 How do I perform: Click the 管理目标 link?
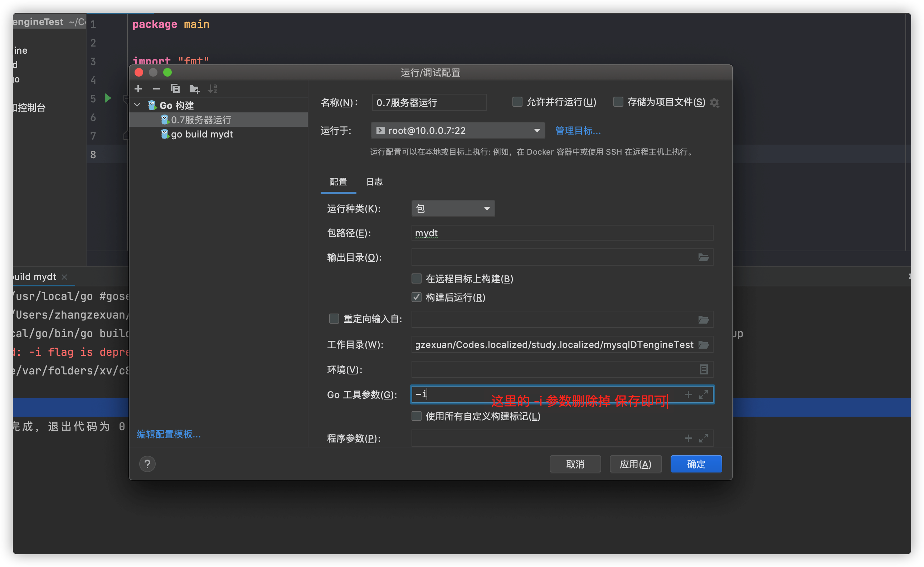(578, 131)
